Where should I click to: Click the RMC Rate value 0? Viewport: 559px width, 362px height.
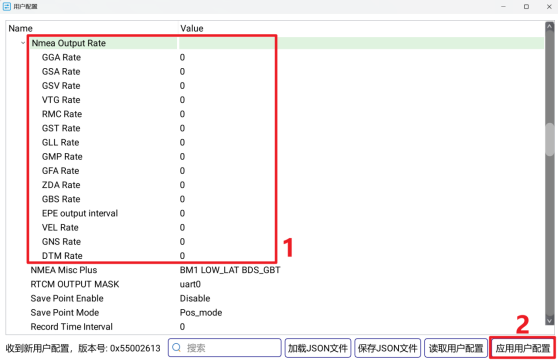tap(182, 114)
